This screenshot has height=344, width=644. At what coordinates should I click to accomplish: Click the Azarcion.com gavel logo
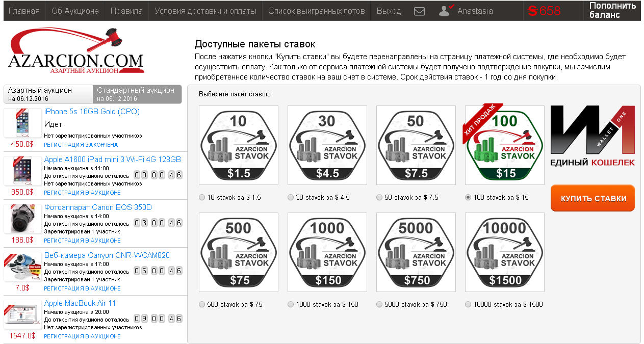(x=76, y=50)
